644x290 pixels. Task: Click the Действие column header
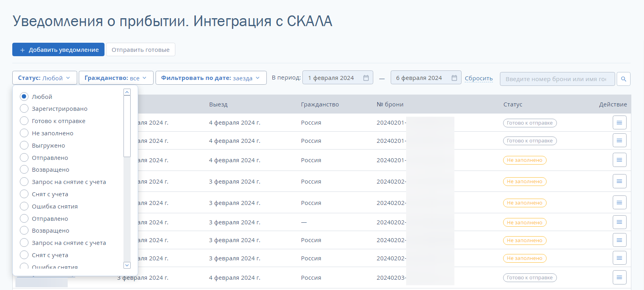coord(613,104)
